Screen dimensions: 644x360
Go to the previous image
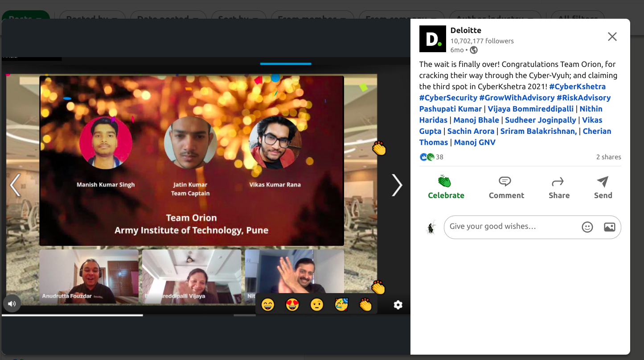pyautogui.click(x=15, y=185)
